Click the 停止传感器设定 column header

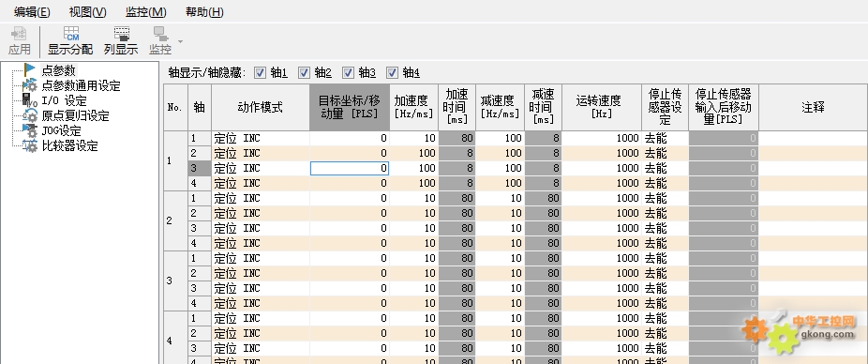pyautogui.click(x=666, y=108)
